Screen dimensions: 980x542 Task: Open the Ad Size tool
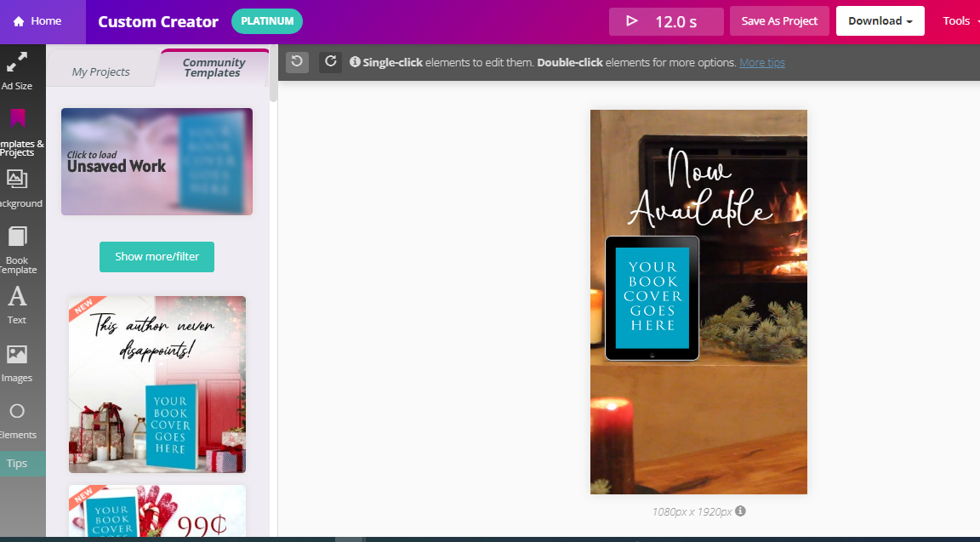coord(17,70)
